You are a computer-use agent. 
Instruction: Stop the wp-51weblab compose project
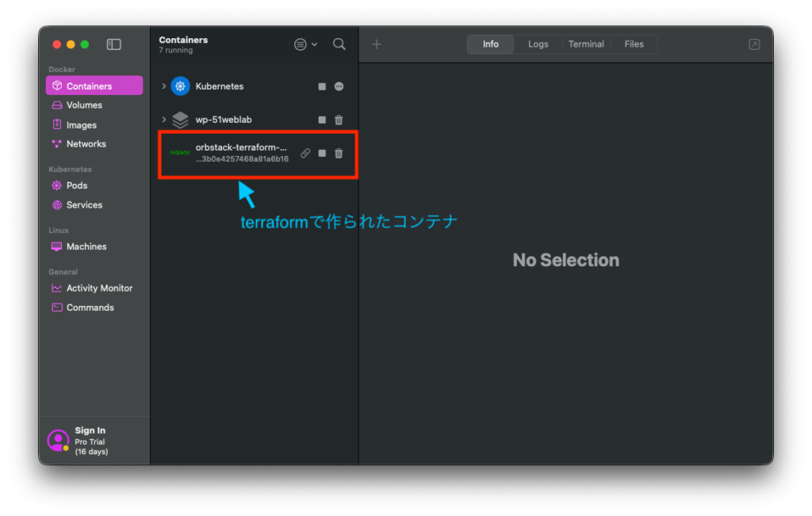(322, 120)
